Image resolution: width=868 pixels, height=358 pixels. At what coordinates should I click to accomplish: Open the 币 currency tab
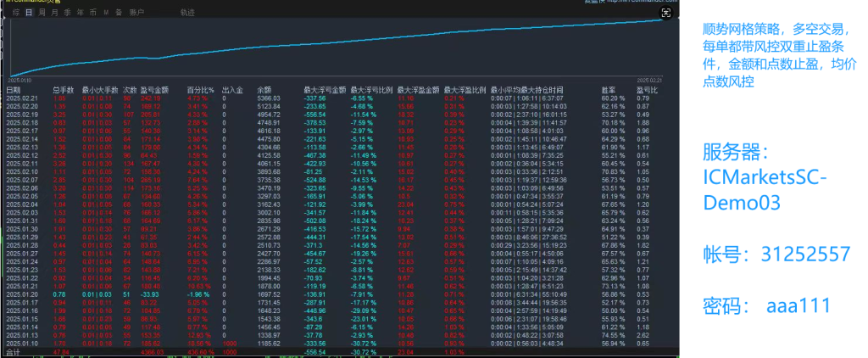click(92, 12)
